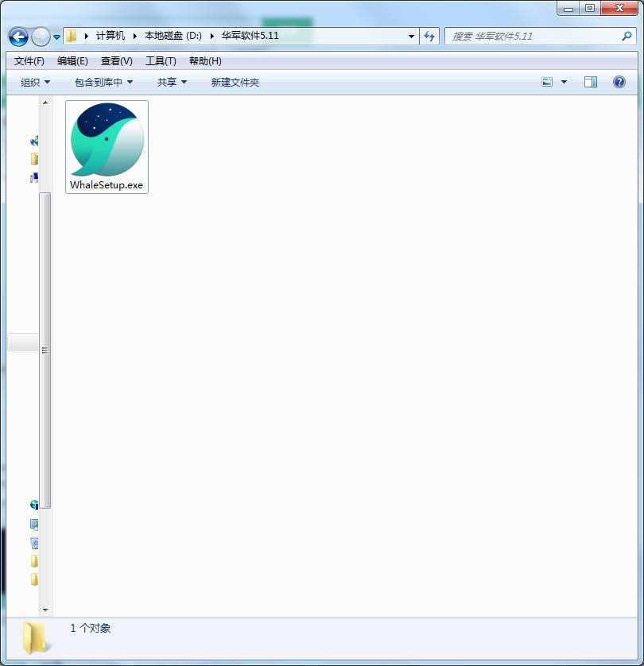Navigate back using the Back button
Image resolution: width=644 pixels, height=666 pixels.
pyautogui.click(x=17, y=37)
